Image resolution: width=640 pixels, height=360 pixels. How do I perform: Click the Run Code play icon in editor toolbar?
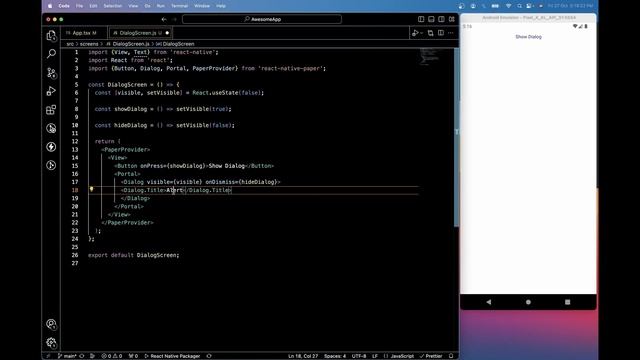(415, 33)
